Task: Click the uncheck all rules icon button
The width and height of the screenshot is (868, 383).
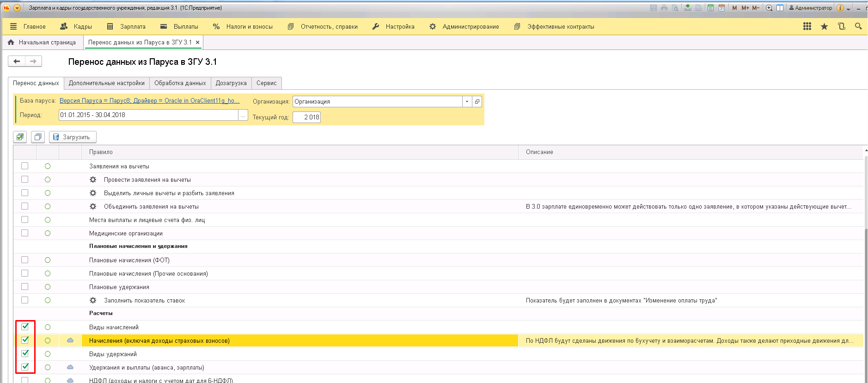Action: click(x=38, y=137)
